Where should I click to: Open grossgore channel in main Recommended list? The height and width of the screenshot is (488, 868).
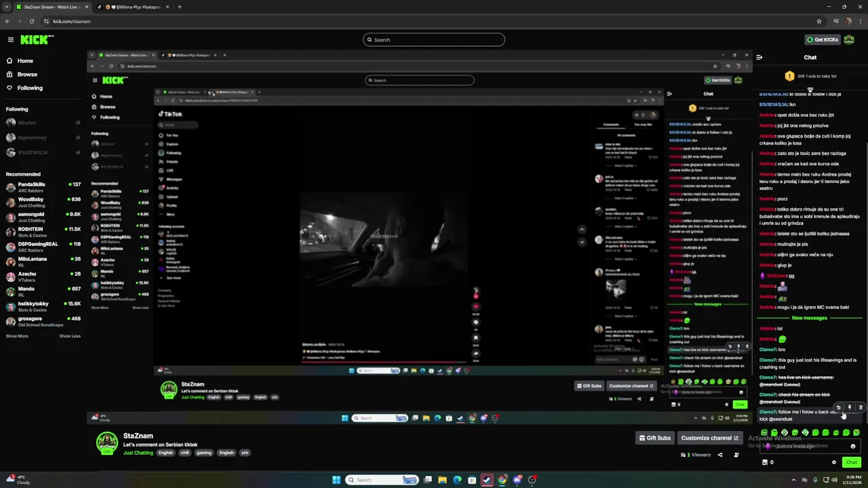click(42, 321)
